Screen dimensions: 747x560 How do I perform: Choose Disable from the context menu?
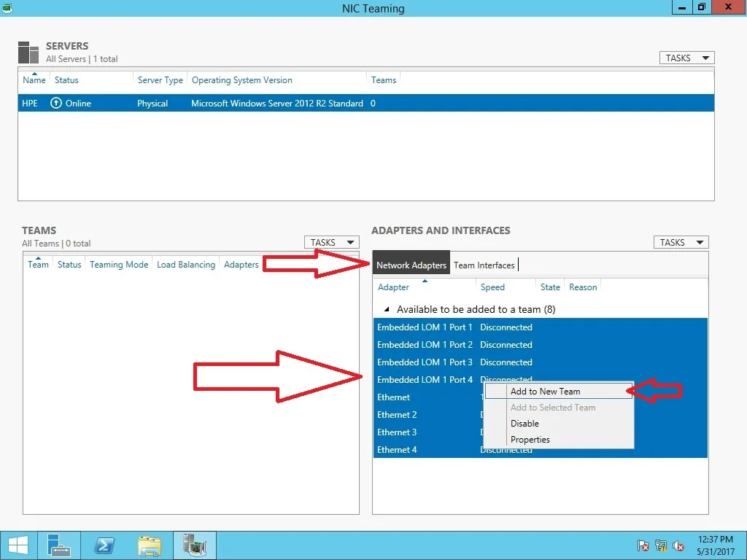559,424
